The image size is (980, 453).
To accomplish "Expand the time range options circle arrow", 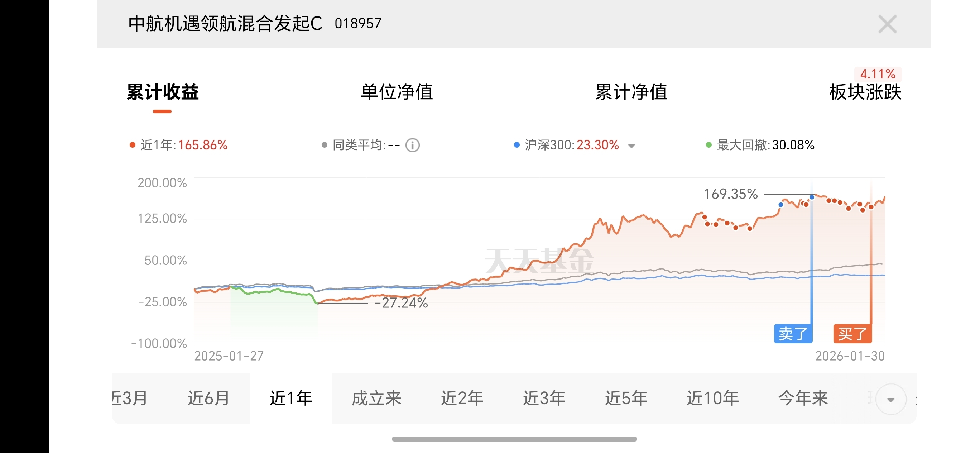I will (x=890, y=399).
